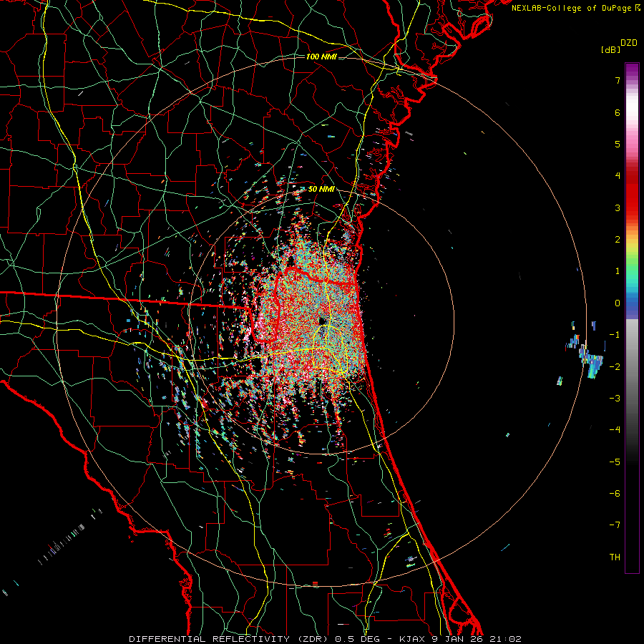Click the -2 dB color scale label
This screenshot has height=644, width=644.
click(x=615, y=367)
